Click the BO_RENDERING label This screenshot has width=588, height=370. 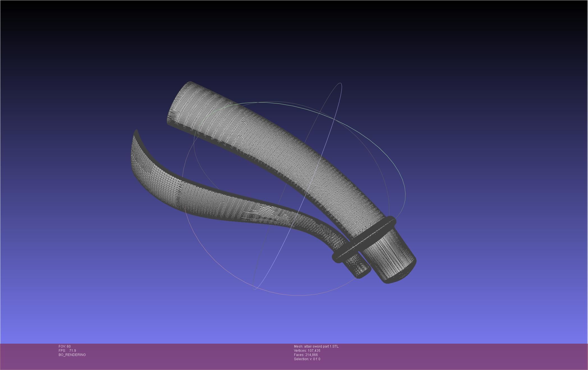click(x=72, y=355)
